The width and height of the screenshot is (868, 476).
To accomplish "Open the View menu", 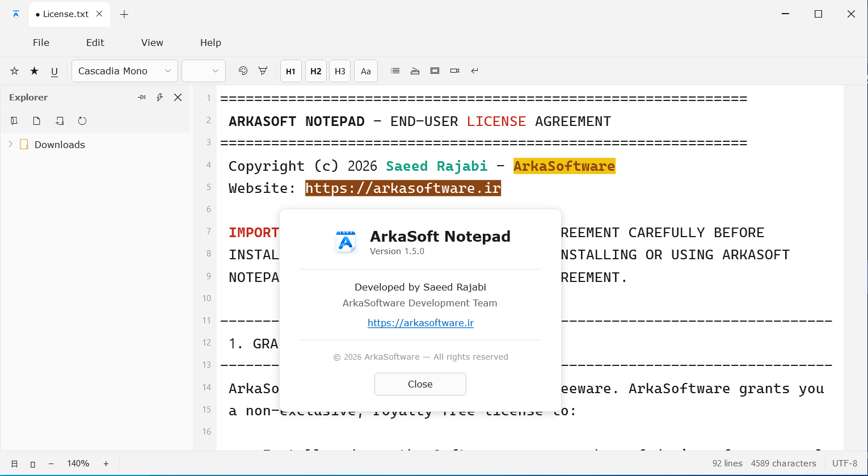I will click(152, 43).
